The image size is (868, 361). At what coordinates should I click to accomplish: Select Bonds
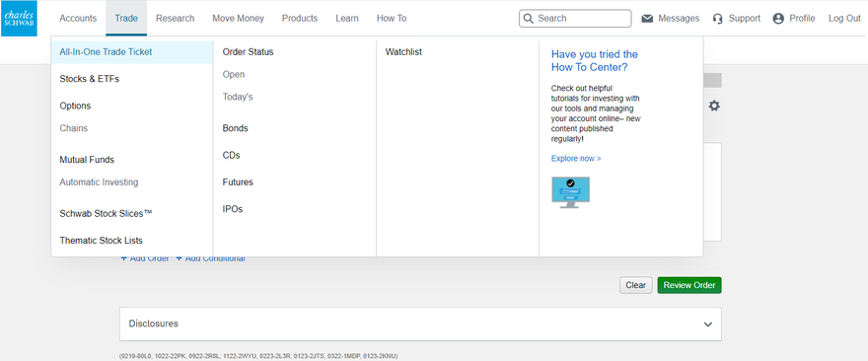[x=235, y=128]
